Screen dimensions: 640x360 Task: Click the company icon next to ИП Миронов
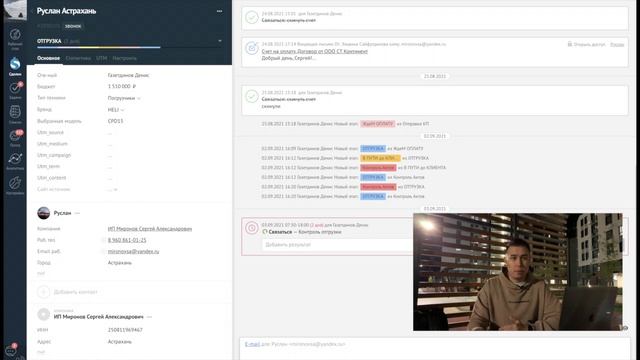43,314
